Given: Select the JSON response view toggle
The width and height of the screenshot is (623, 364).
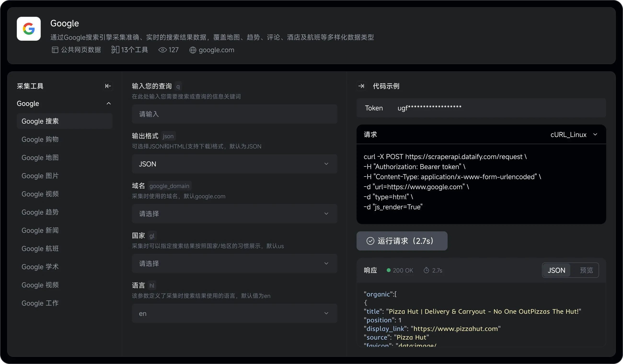Looking at the screenshot, I should point(556,270).
